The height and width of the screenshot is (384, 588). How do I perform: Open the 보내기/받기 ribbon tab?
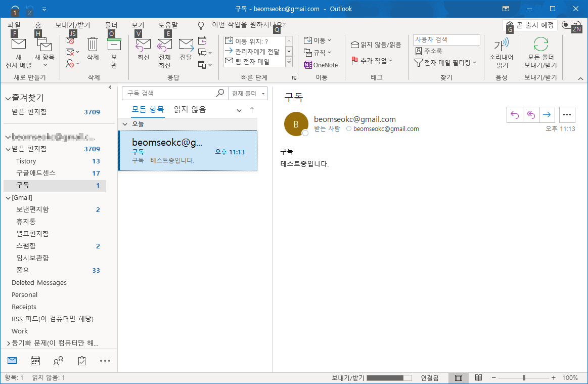point(73,25)
